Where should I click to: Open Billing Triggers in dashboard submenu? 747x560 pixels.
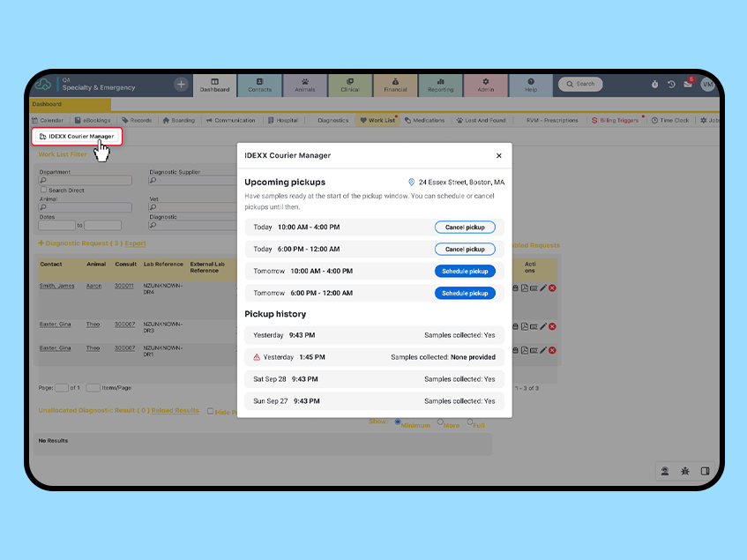(615, 121)
